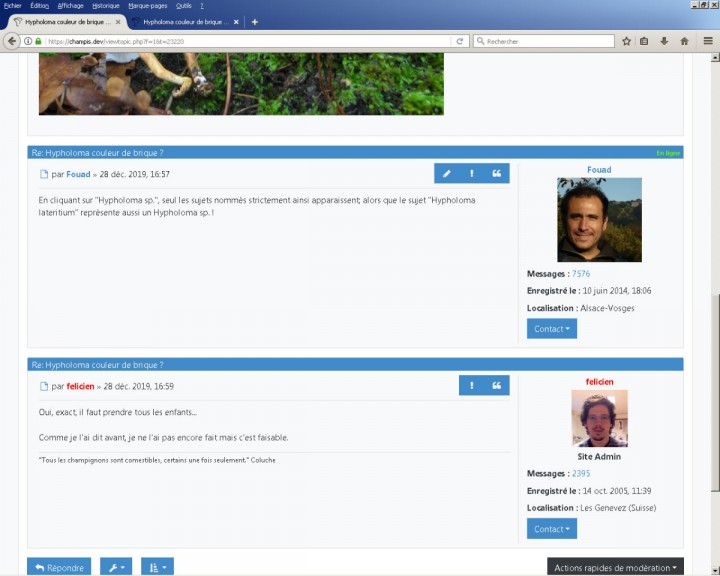Switch to the first Hypholoma tab
Image resolution: width=720 pixels, height=576 pixels.
68,22
